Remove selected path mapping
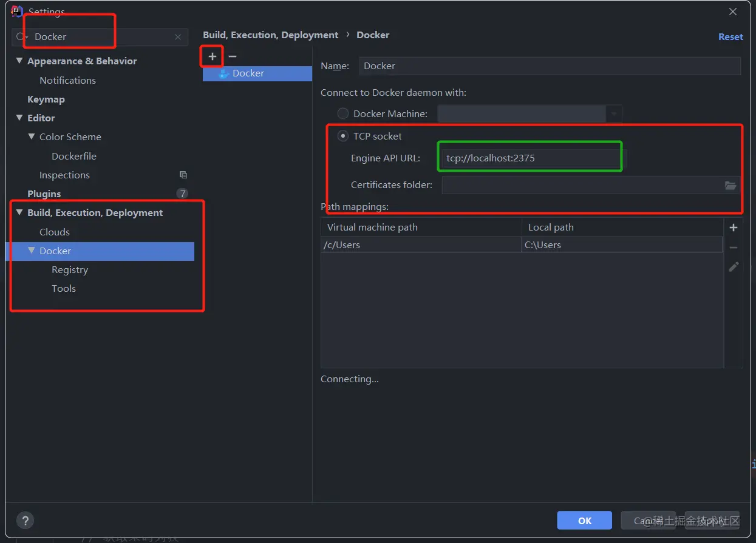Image resolution: width=756 pixels, height=543 pixels. pyautogui.click(x=734, y=248)
